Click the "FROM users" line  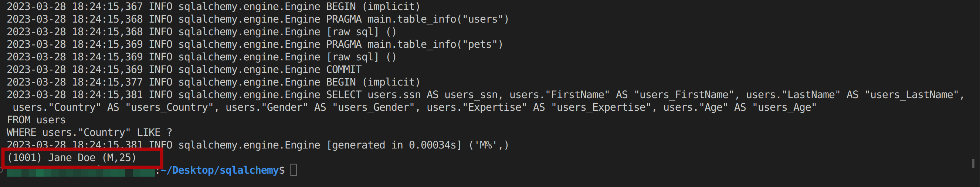(x=36, y=120)
